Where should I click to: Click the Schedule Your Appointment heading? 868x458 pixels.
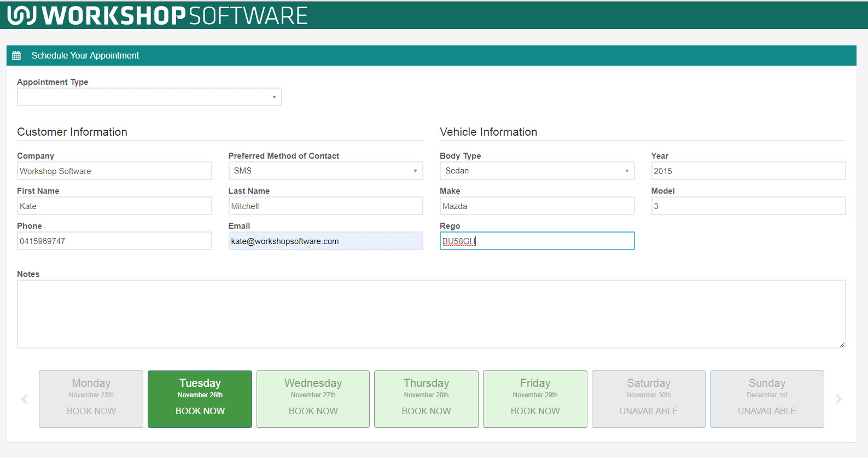point(85,55)
